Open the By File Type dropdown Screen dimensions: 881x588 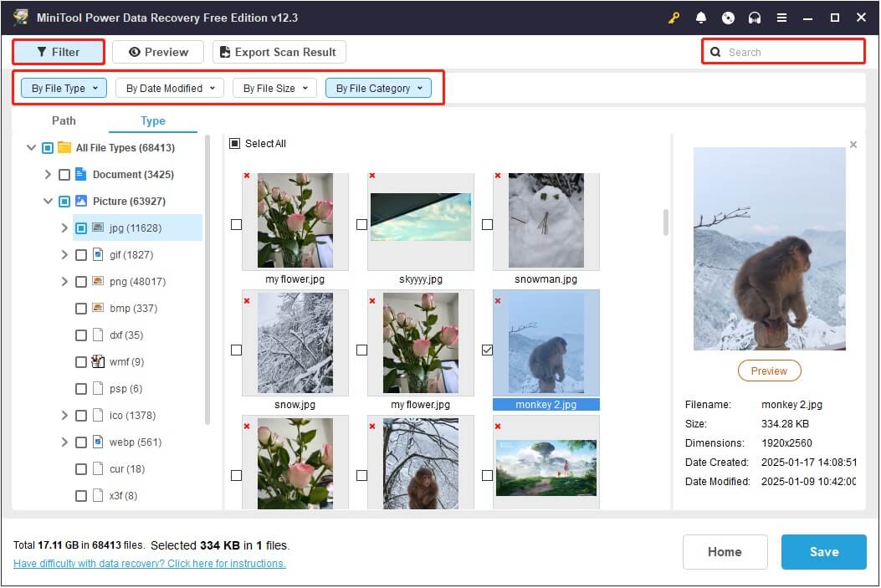click(64, 88)
